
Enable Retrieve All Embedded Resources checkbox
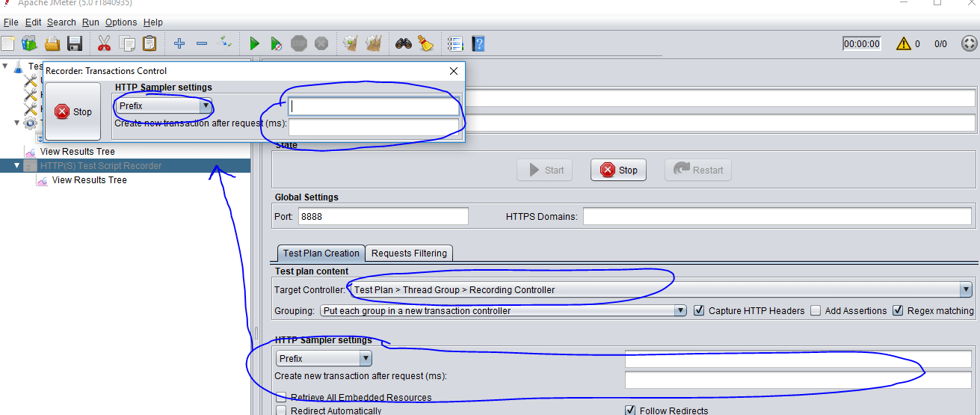pos(281,397)
